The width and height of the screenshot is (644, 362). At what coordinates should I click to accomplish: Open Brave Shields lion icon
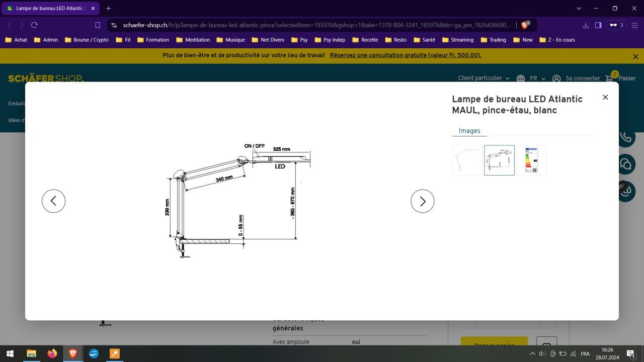pos(525,25)
